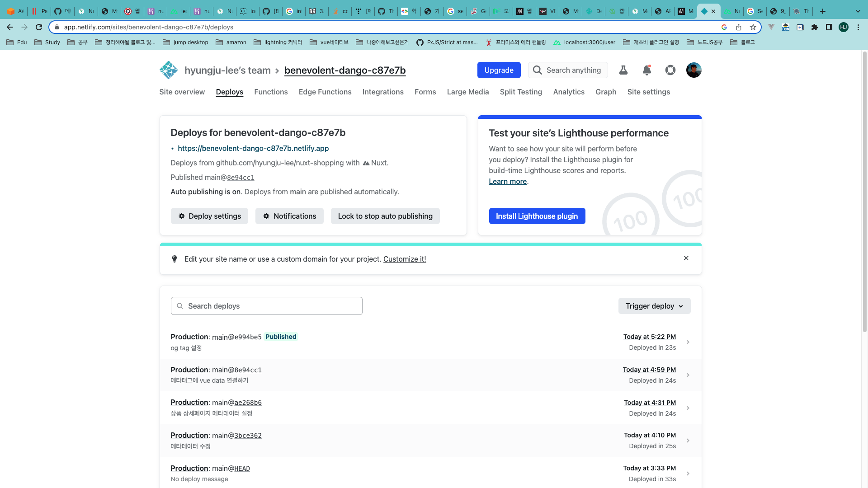Open the Site settings tab

[x=649, y=92]
